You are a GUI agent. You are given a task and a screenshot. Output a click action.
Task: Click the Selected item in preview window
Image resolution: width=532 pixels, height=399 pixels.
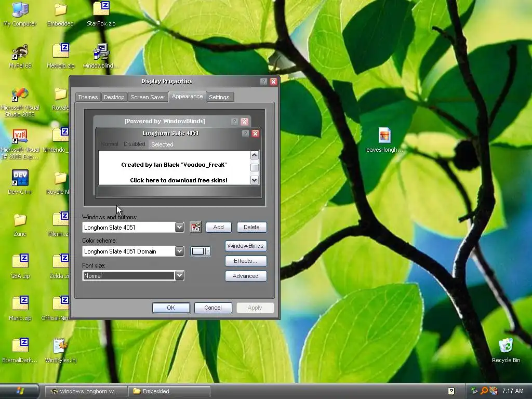162,144
